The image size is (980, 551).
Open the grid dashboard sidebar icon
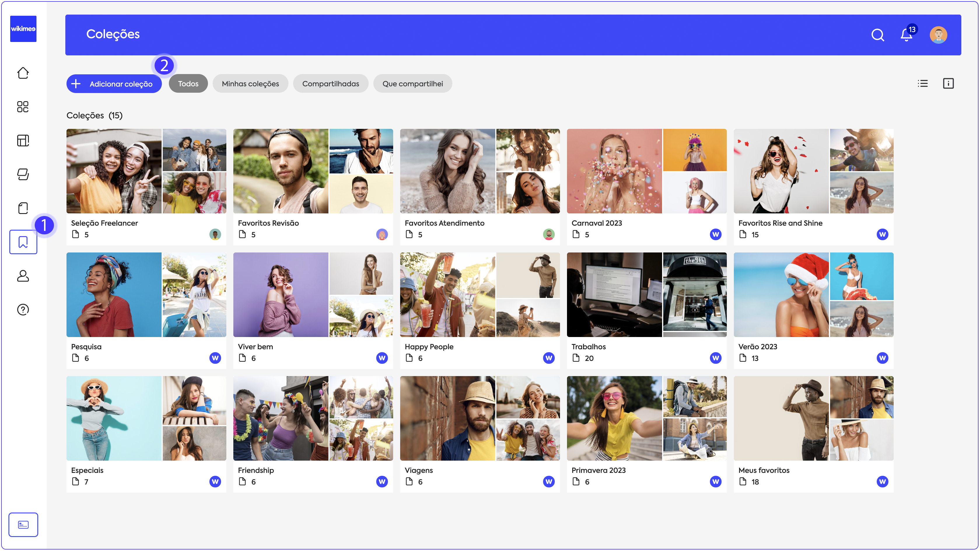pos(23,106)
